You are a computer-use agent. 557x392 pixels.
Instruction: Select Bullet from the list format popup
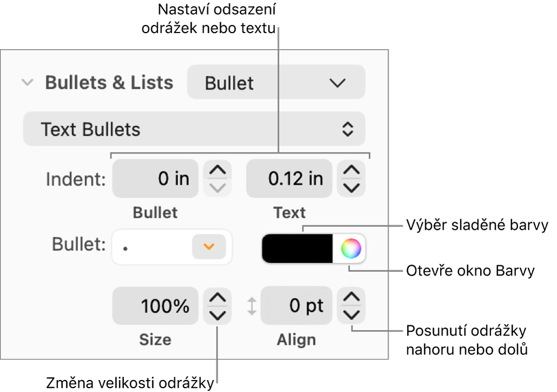pos(276,82)
